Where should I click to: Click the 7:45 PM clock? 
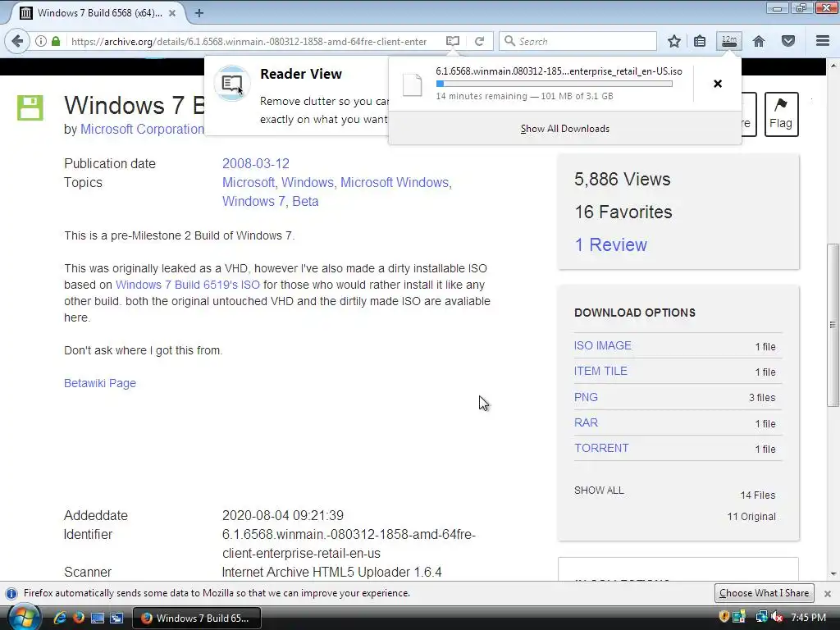pyautogui.click(x=808, y=618)
